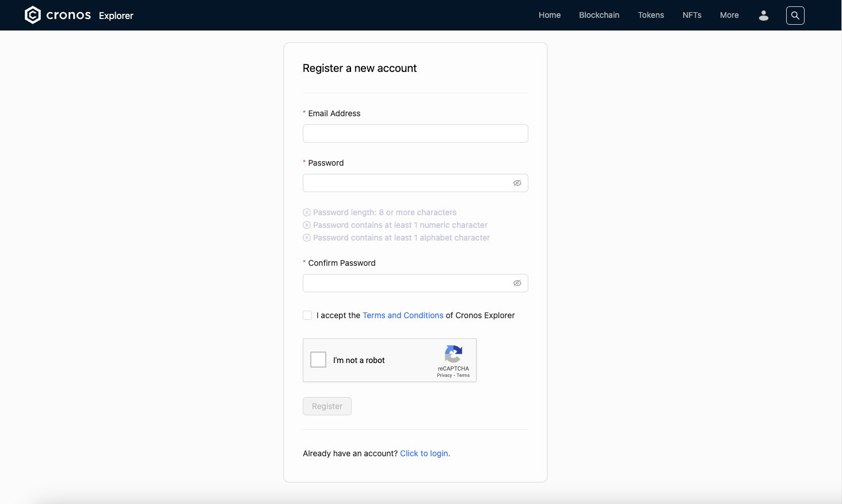Image resolution: width=842 pixels, height=504 pixels.
Task: Click the user account icon
Action: (763, 16)
